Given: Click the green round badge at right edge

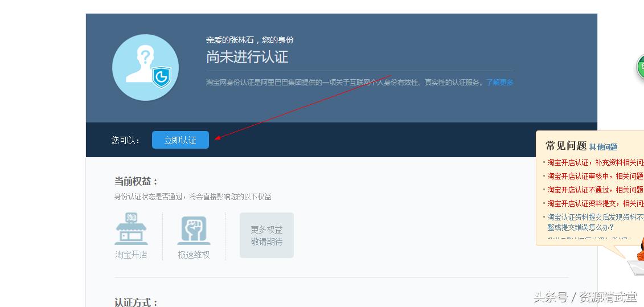Looking at the screenshot, I should click(641, 67).
